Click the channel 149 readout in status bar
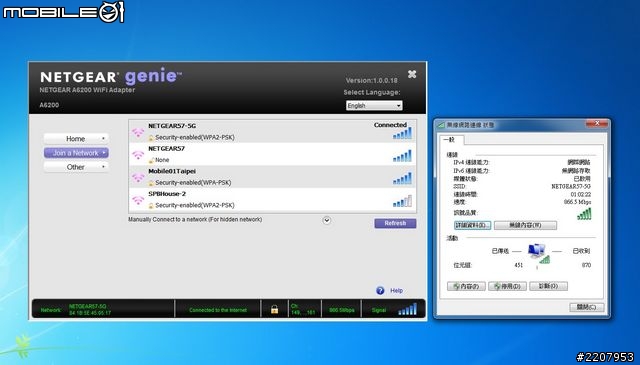The width and height of the screenshot is (640, 365). (x=303, y=309)
